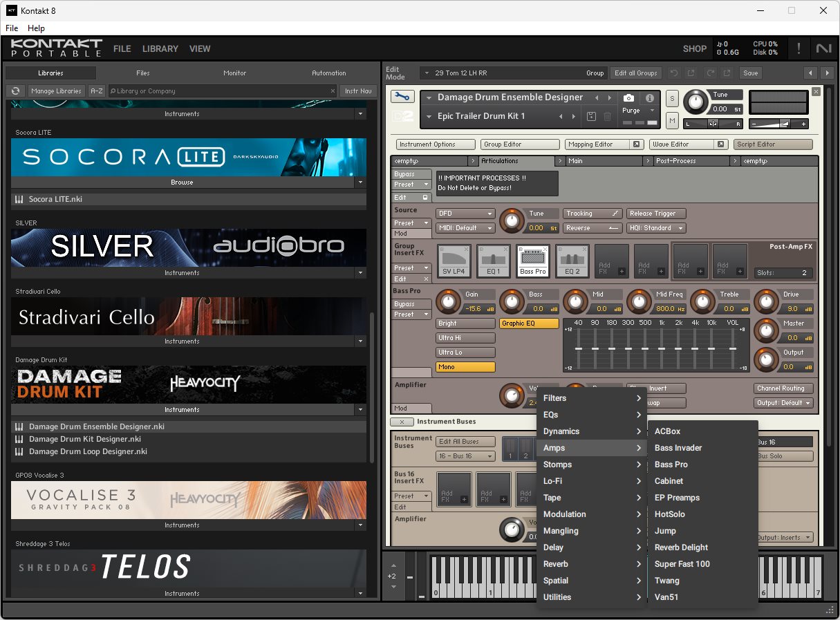Choose Bass Invader from the Amps submenu
The image size is (840, 620).
[x=702, y=448]
